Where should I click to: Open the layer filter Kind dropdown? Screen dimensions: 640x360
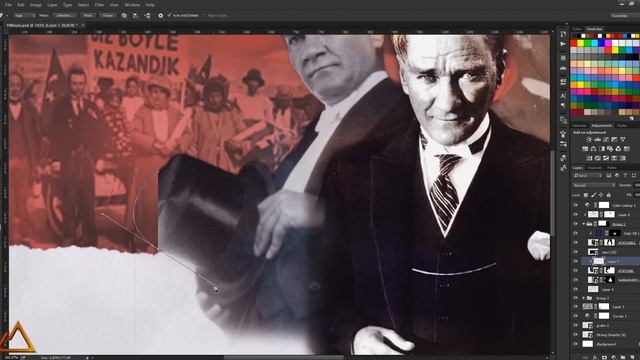(588, 175)
